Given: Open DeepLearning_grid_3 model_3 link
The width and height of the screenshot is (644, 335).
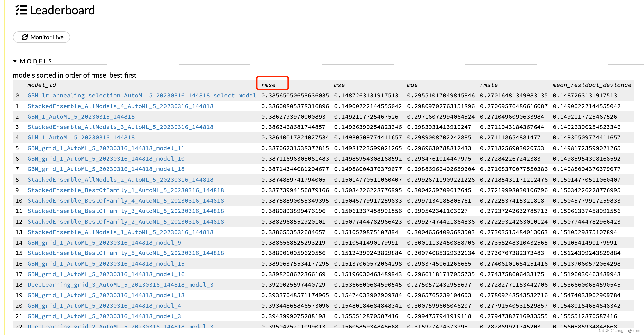Looking at the screenshot, I should tap(120, 285).
